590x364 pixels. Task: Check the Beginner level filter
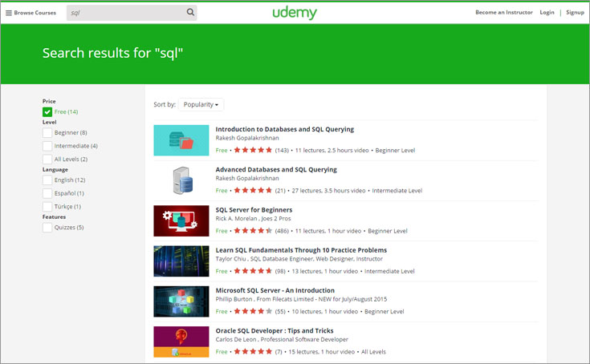pos(47,132)
